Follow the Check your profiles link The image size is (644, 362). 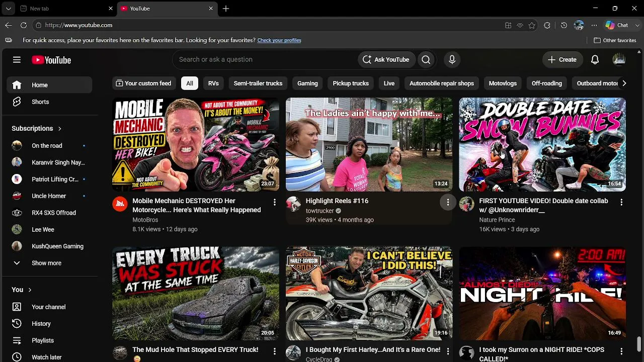[279, 40]
